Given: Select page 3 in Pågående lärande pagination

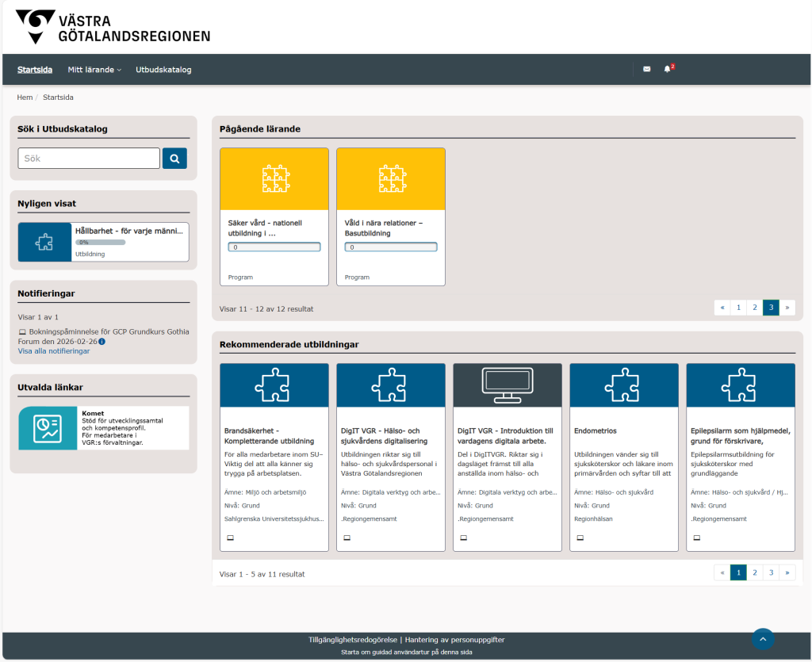Looking at the screenshot, I should point(771,308).
